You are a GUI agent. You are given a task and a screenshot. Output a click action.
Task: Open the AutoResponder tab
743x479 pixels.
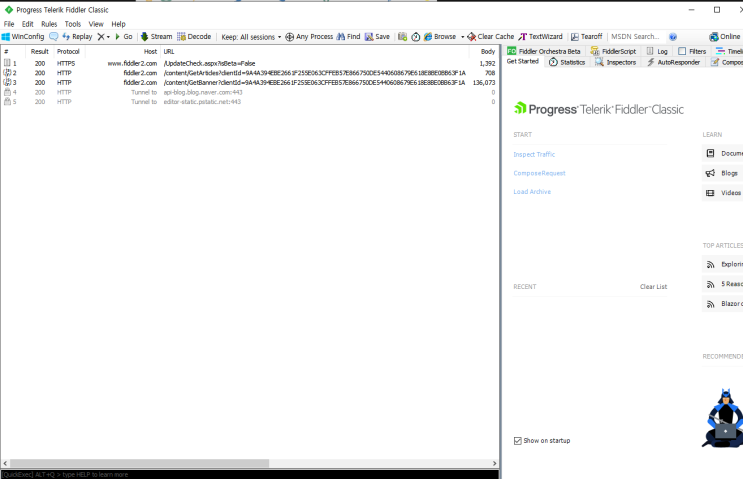(673, 62)
